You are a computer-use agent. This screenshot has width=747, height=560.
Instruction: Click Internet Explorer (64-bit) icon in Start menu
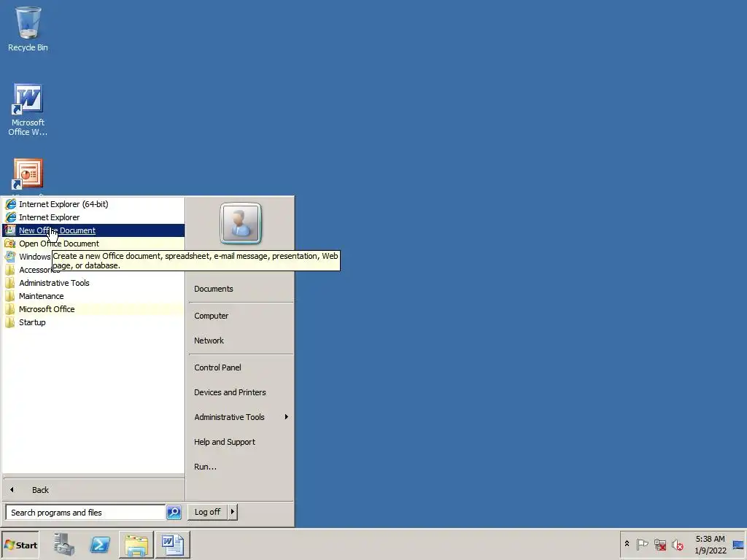click(10, 204)
